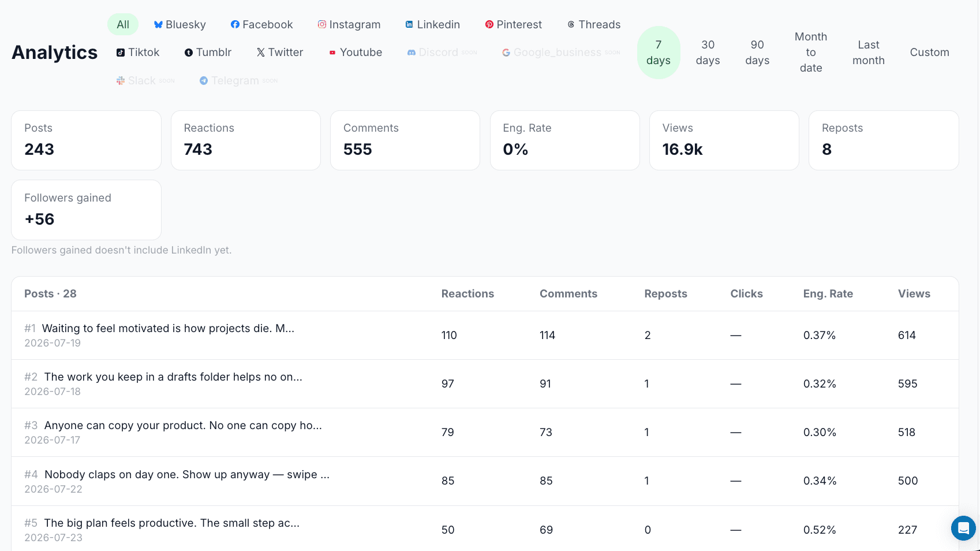Click the Youtube logo icon
The height and width of the screenshot is (551, 980).
pos(332,53)
